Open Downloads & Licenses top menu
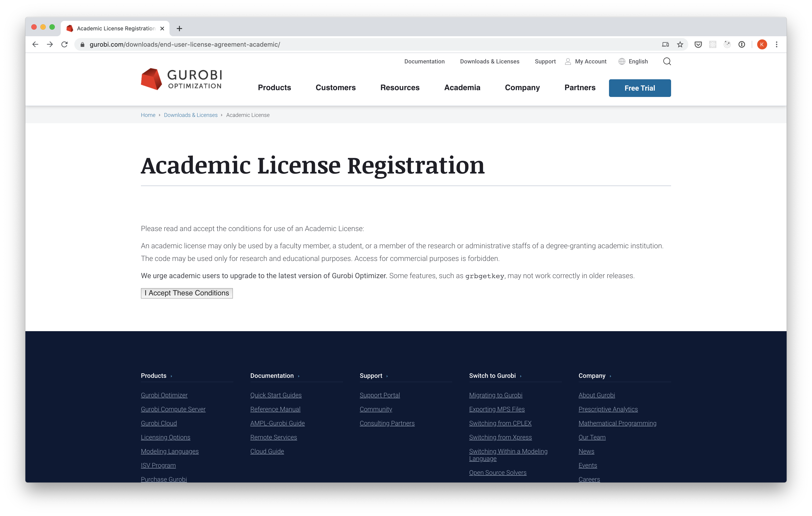This screenshot has height=516, width=812. (489, 61)
